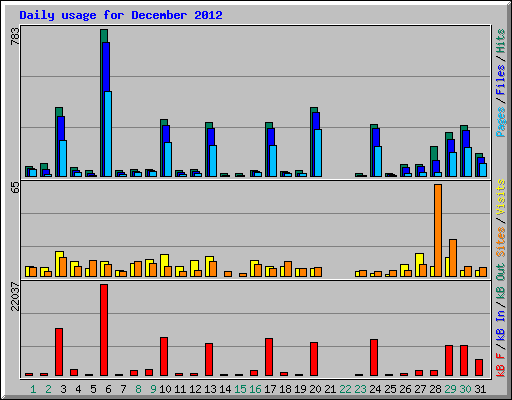Click the cyan 'Pages' legend word
Image resolution: width=512 pixels, height=400 pixels.
point(501,122)
